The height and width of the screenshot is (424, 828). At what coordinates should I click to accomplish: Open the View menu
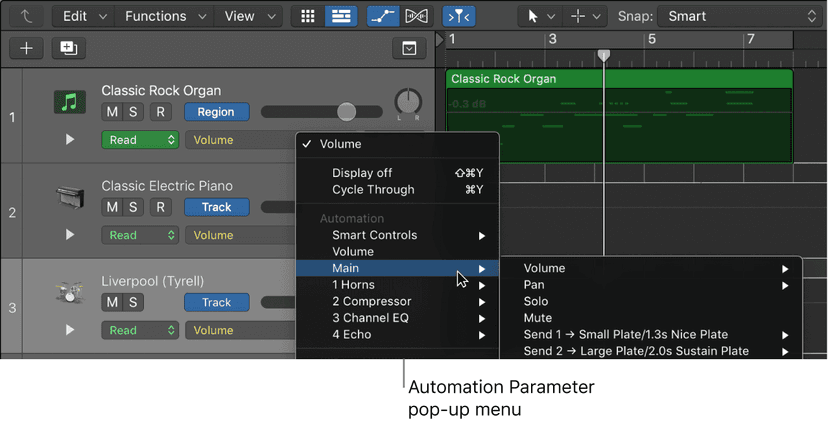pos(249,16)
